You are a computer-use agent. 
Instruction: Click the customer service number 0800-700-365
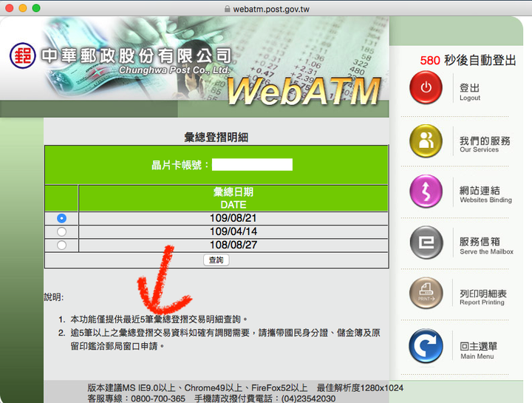(x=158, y=399)
